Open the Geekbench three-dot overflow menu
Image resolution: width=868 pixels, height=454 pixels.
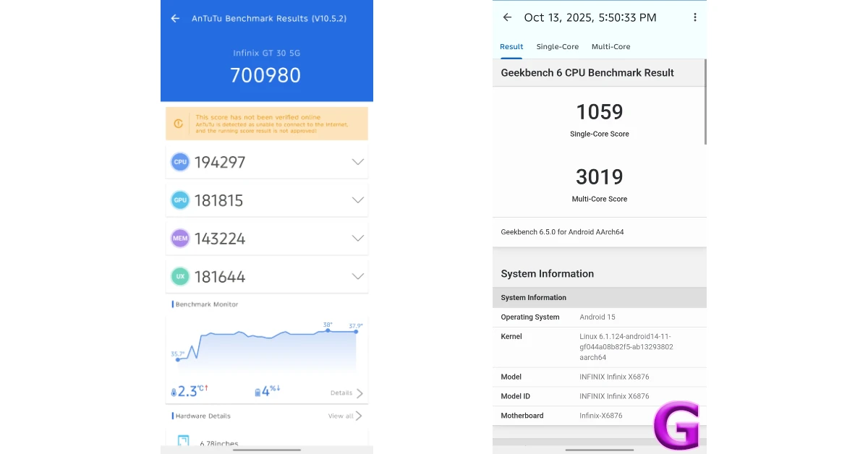click(694, 17)
